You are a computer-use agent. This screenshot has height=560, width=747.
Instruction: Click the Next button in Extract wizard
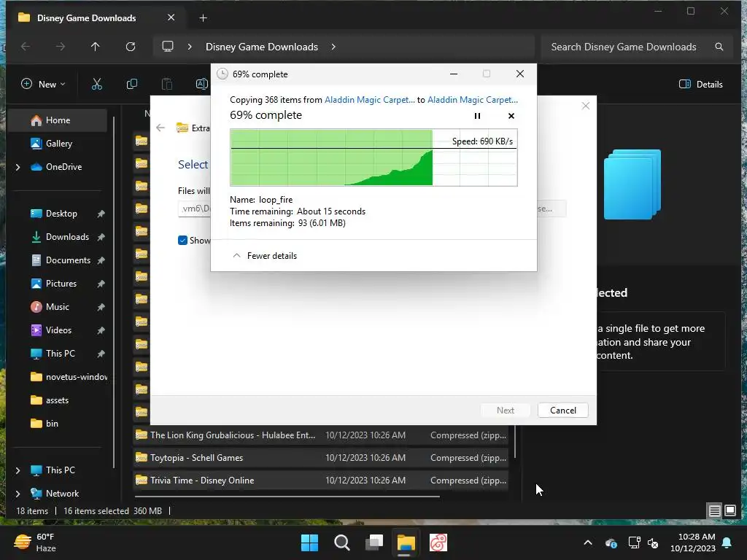click(505, 411)
